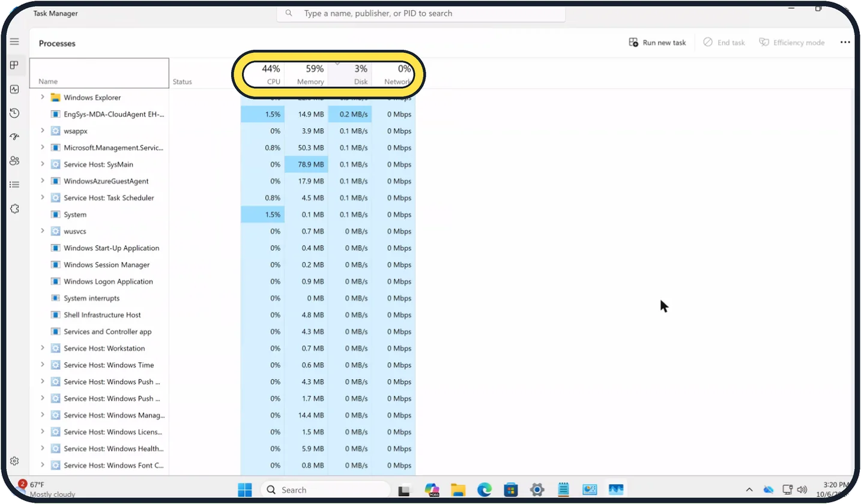The image size is (861, 504).
Task: Open the Services page puzzle icon
Action: (14, 209)
